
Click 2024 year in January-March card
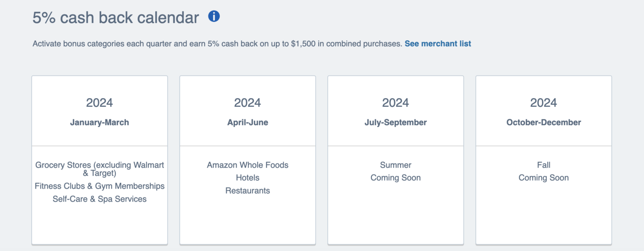(99, 103)
